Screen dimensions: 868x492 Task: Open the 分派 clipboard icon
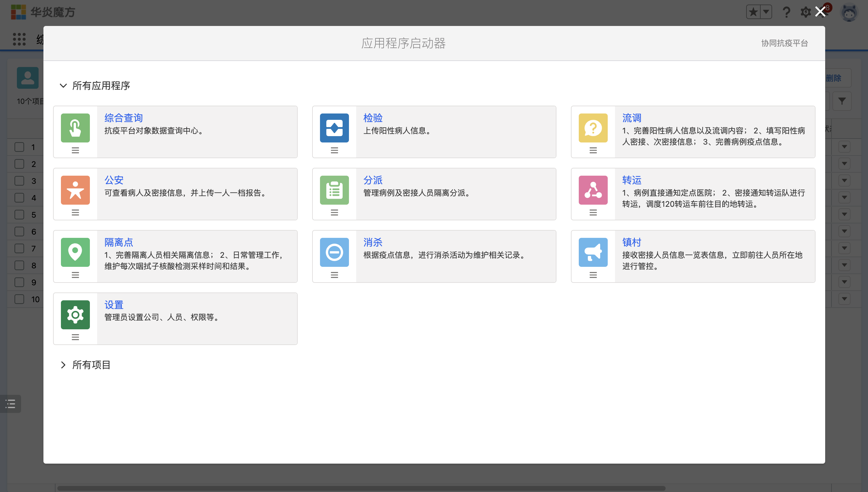pyautogui.click(x=334, y=190)
